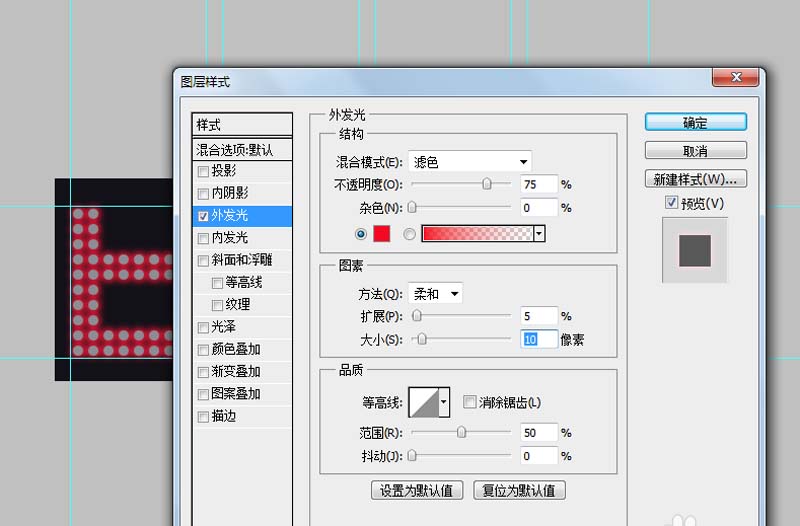Toggle the 消除锯齿 anti-alias checkbox

pyautogui.click(x=469, y=402)
